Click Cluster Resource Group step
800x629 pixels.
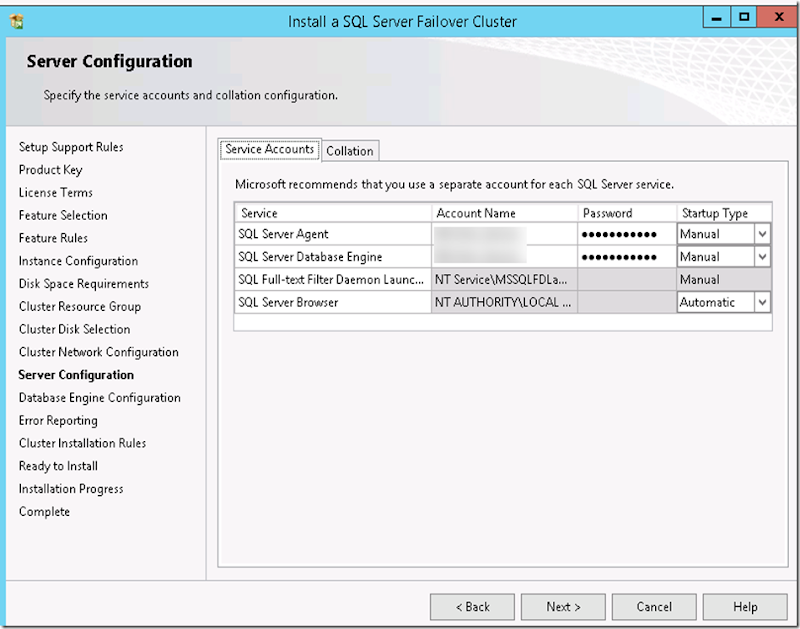pos(80,307)
